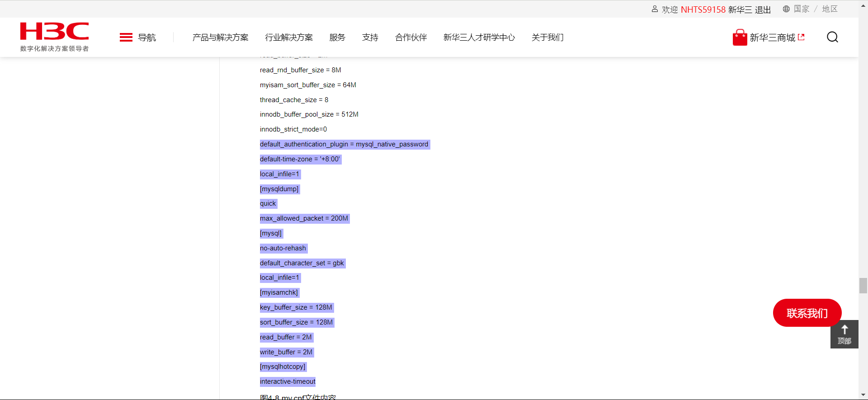This screenshot has width=868, height=400.
Task: Open 产品与解决方案 menu
Action: [x=220, y=38]
